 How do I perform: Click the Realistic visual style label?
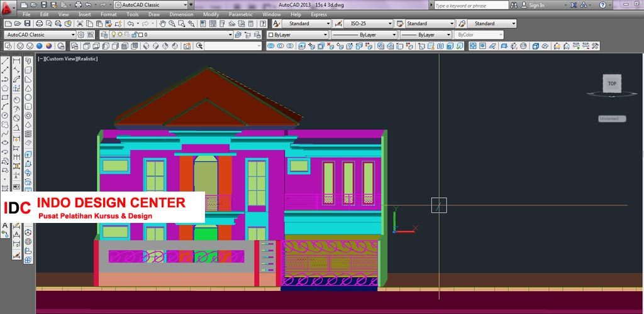(87, 58)
